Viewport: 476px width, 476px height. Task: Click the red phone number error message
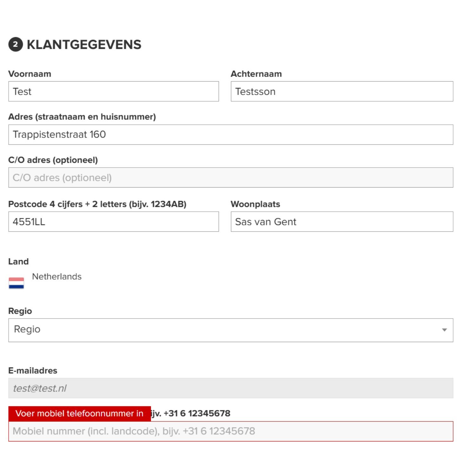tap(79, 413)
